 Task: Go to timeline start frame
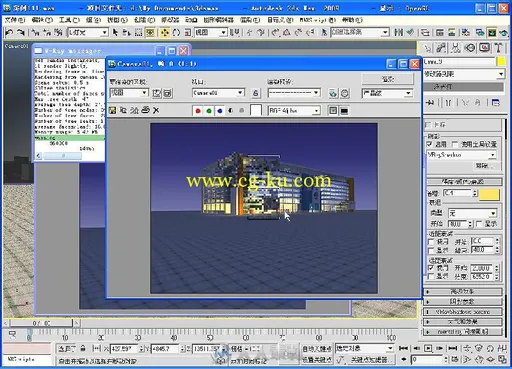click(403, 348)
